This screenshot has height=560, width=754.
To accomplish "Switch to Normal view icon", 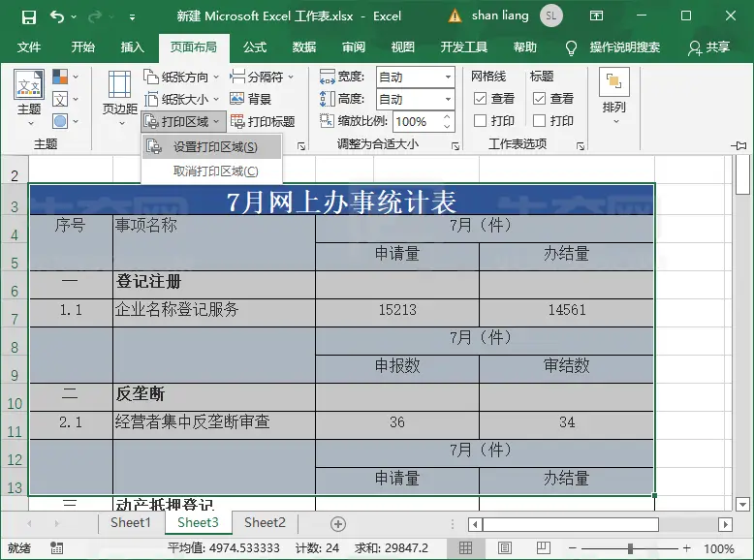I will 465,548.
